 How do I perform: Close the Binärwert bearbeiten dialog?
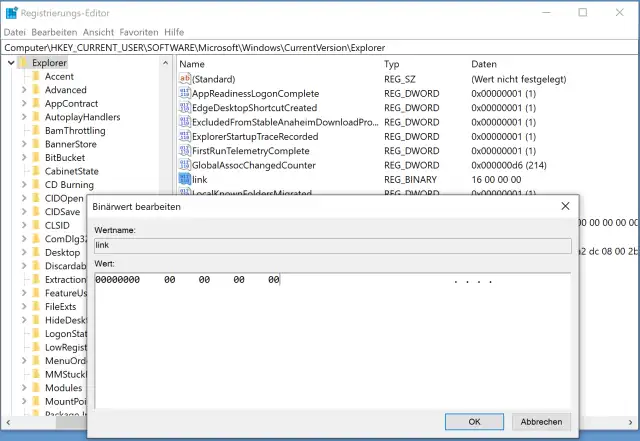coord(565,206)
